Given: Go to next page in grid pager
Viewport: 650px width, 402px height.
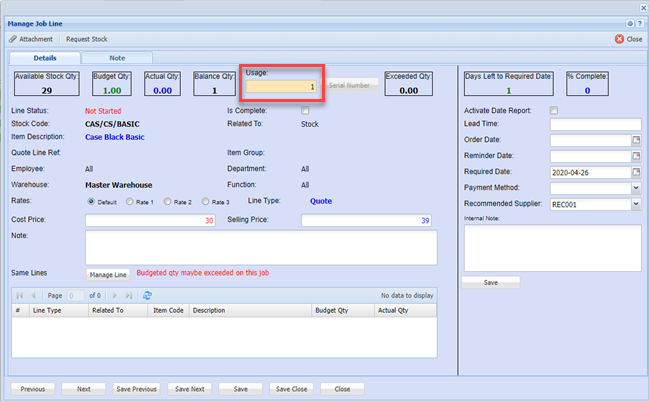Looking at the screenshot, I should (114, 295).
